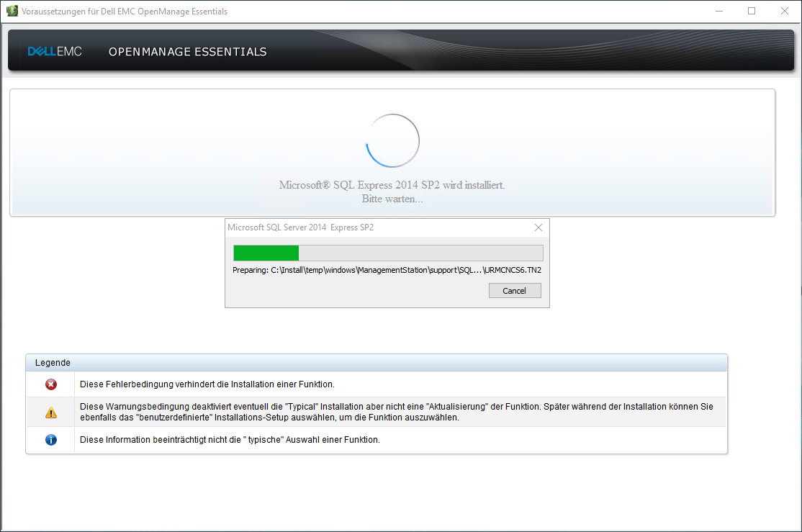Select the 'Diese Warnungsbedingung deaktiviert eventuell' text

(x=397, y=412)
